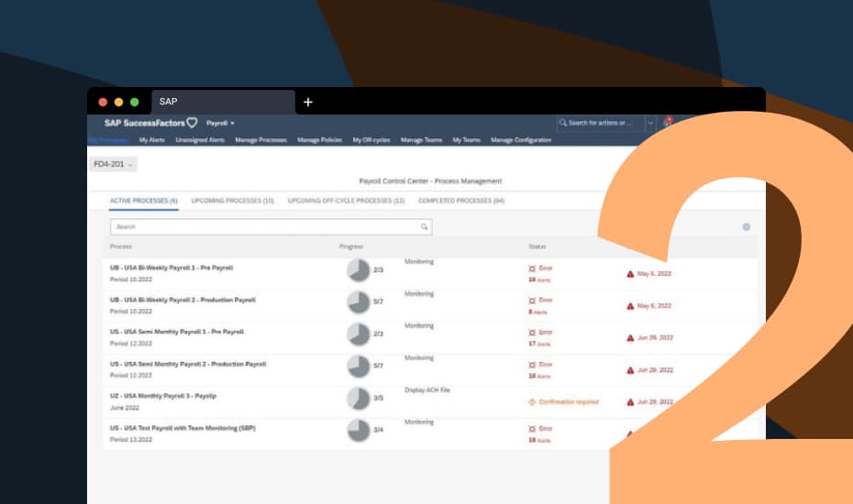
Task: Open UZ - USA Monthly Payroll 3 - Payslip
Action: [162, 397]
